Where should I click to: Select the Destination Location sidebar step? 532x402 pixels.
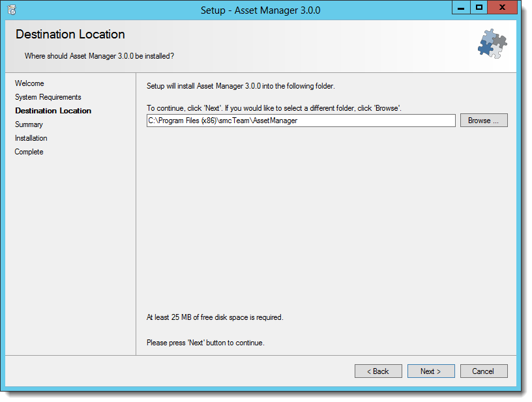[x=53, y=111]
